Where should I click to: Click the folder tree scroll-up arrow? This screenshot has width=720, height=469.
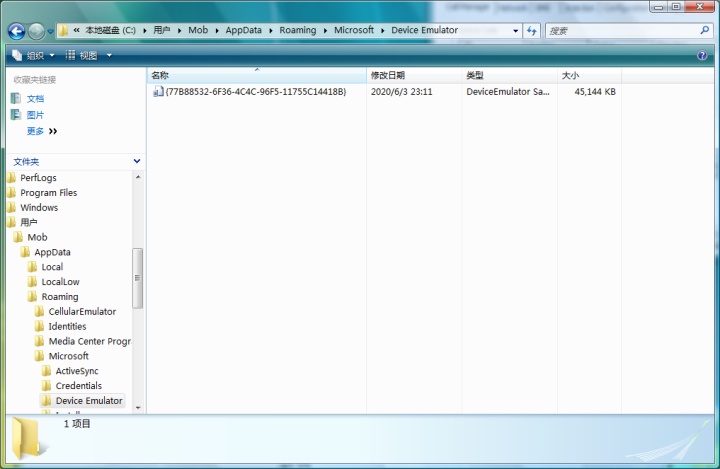point(138,177)
